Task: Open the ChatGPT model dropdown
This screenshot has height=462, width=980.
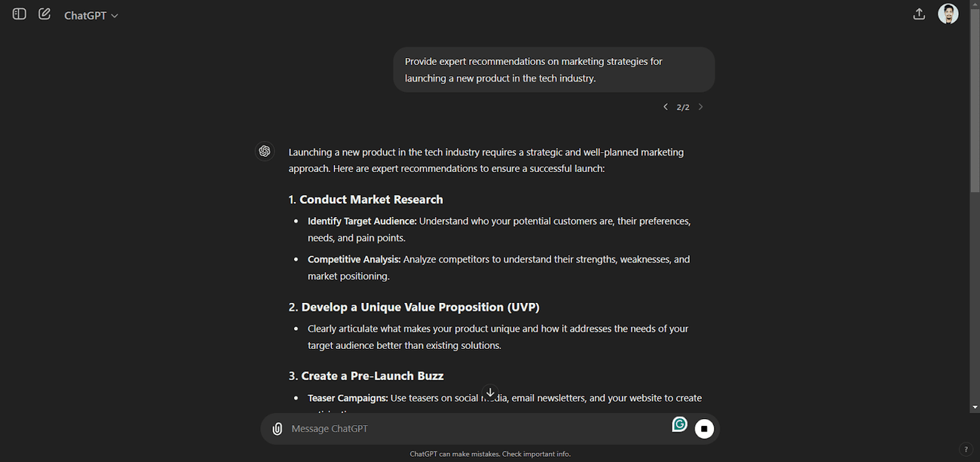Action: click(x=91, y=15)
